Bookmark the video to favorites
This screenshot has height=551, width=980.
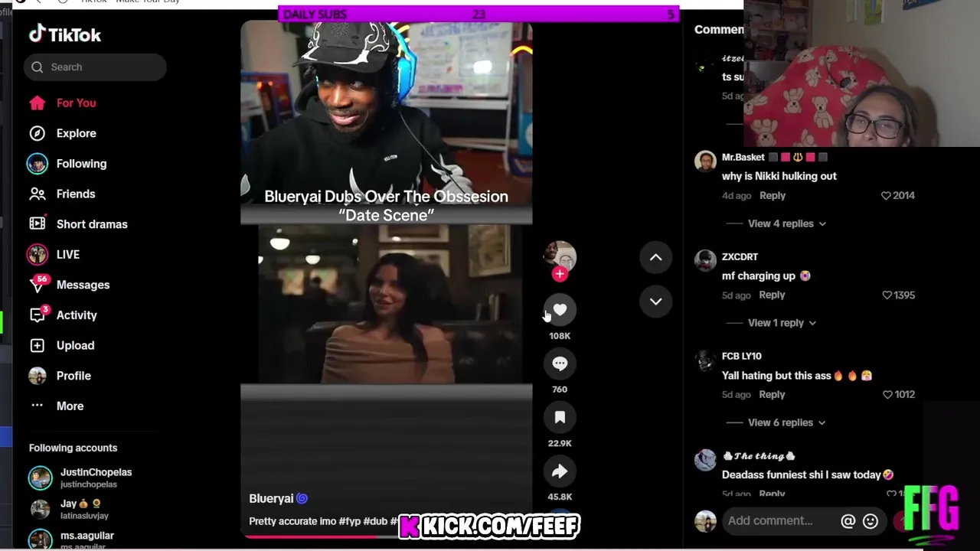pos(560,417)
